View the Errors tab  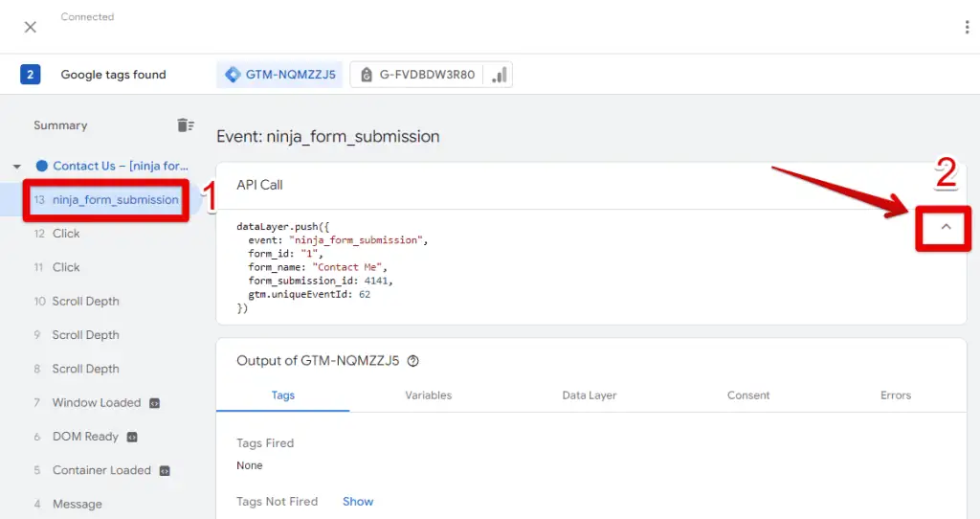[895, 395]
